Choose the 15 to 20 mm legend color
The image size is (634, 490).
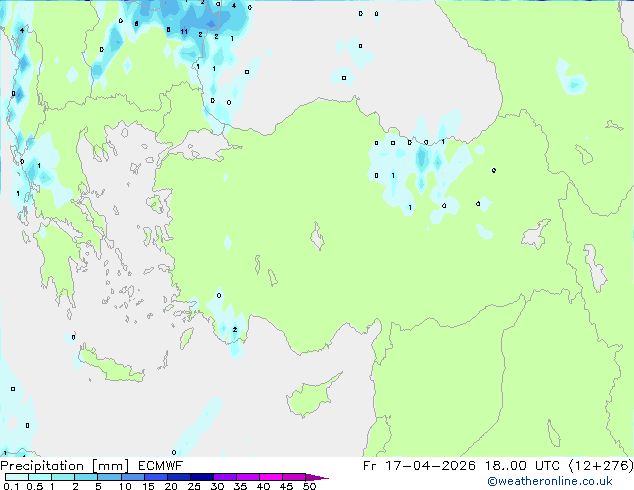155,477
